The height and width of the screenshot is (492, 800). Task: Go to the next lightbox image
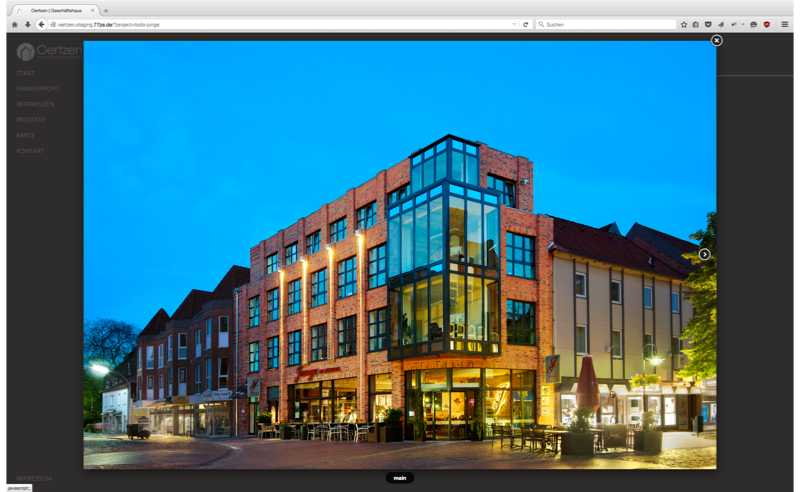pyautogui.click(x=704, y=254)
